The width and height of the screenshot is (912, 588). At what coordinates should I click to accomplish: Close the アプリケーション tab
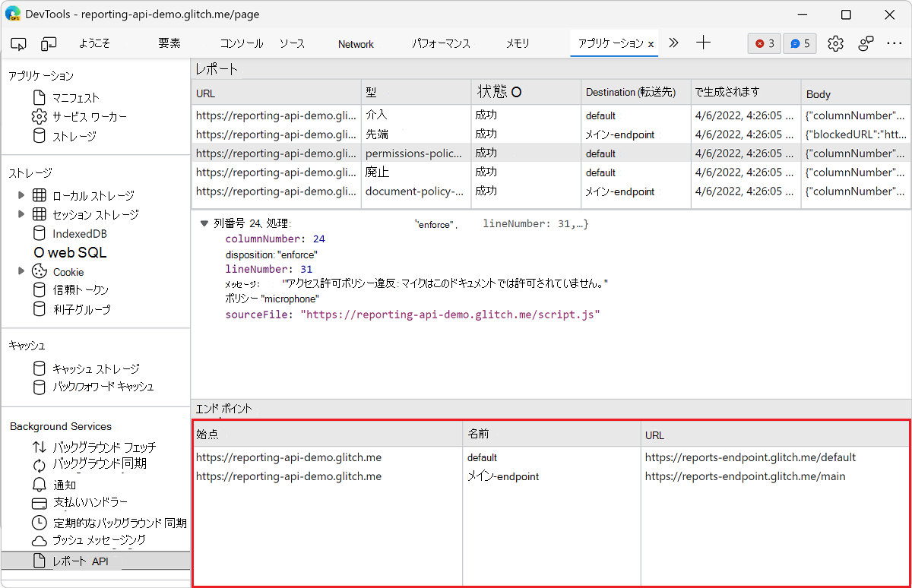650,44
